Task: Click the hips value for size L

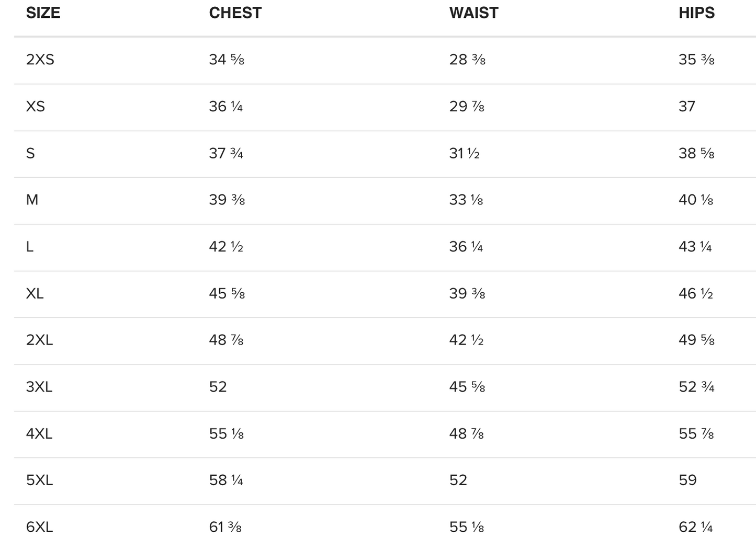Action: [x=695, y=247]
